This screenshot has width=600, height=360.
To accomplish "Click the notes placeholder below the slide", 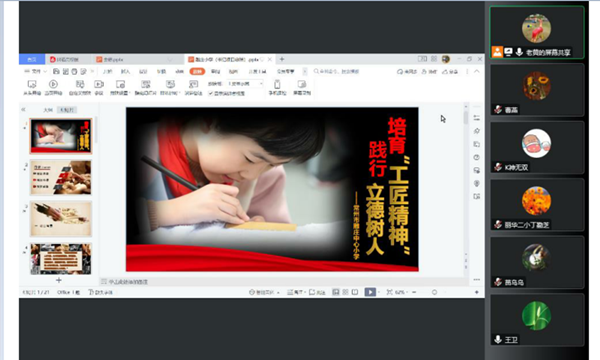I will click(283, 282).
